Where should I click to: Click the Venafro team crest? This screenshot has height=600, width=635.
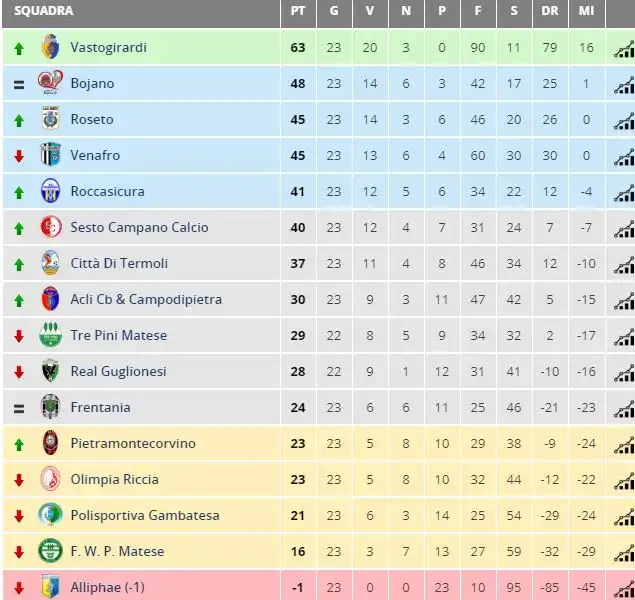coord(51,154)
